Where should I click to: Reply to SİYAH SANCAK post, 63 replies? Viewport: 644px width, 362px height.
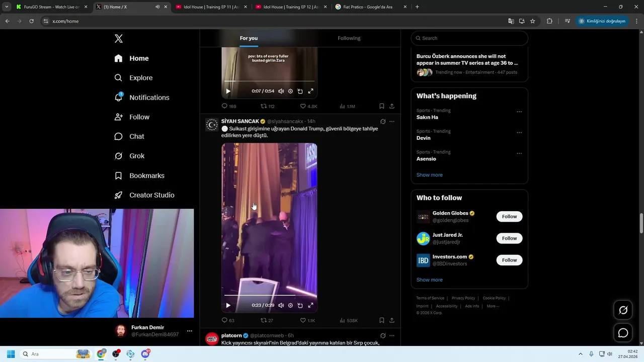tap(228, 320)
